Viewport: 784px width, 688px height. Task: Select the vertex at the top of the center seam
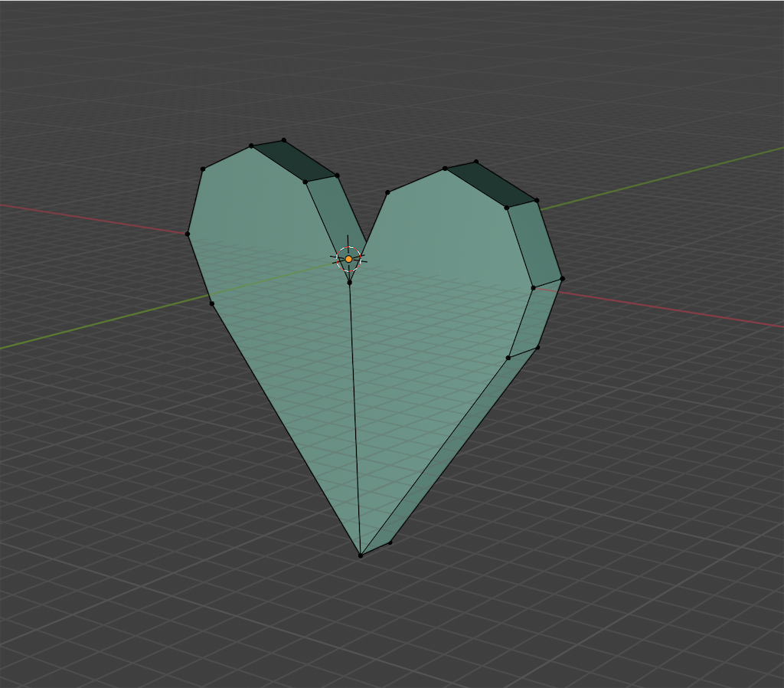coord(349,283)
